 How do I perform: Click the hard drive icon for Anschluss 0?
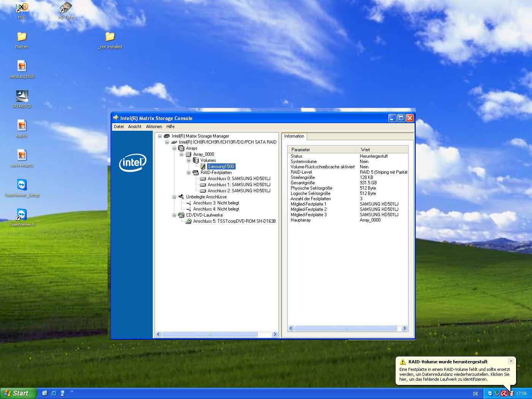point(203,179)
